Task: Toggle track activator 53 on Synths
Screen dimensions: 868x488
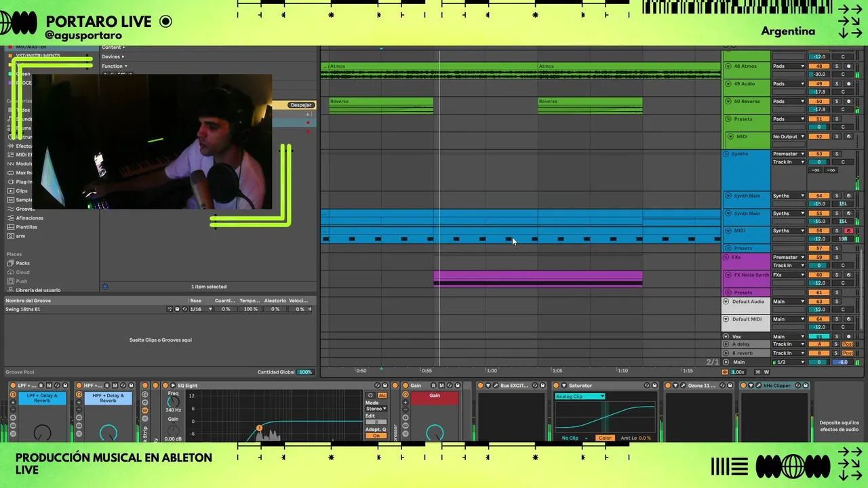Action: tap(819, 154)
